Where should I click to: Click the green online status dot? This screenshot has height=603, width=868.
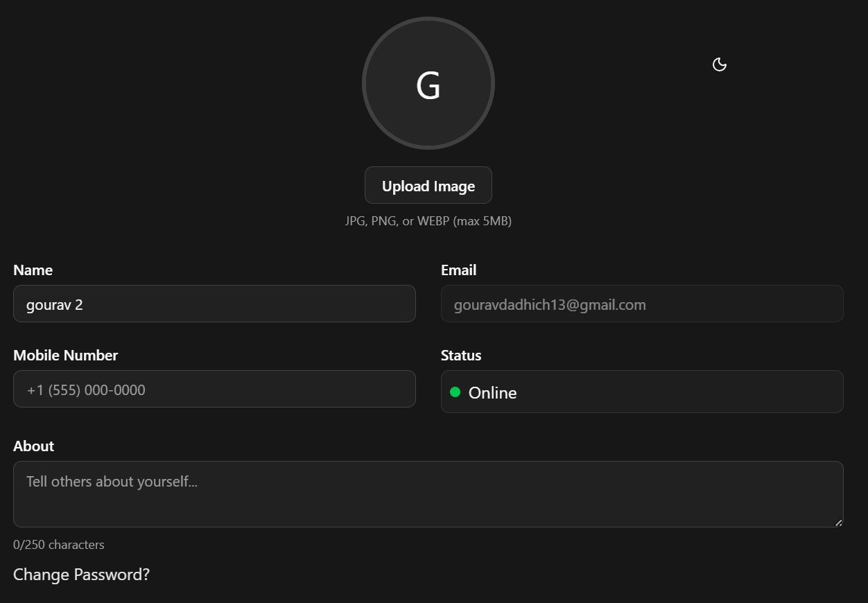[x=455, y=392]
